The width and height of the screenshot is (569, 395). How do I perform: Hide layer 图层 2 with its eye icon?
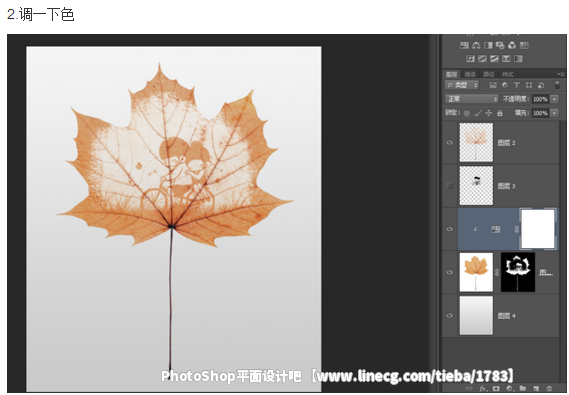(x=450, y=143)
